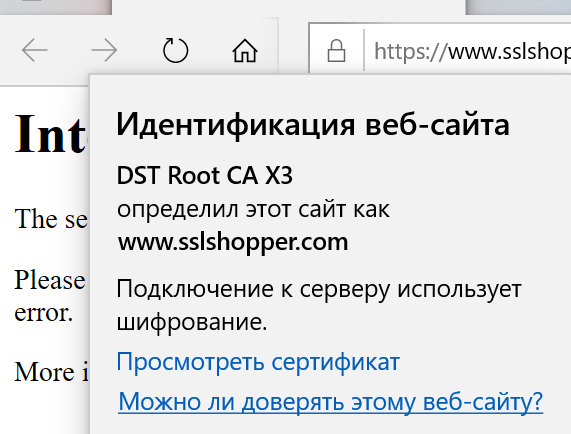Click the https:// prefix in address bar
Viewport: 571px width, 434px height.
[x=410, y=51]
